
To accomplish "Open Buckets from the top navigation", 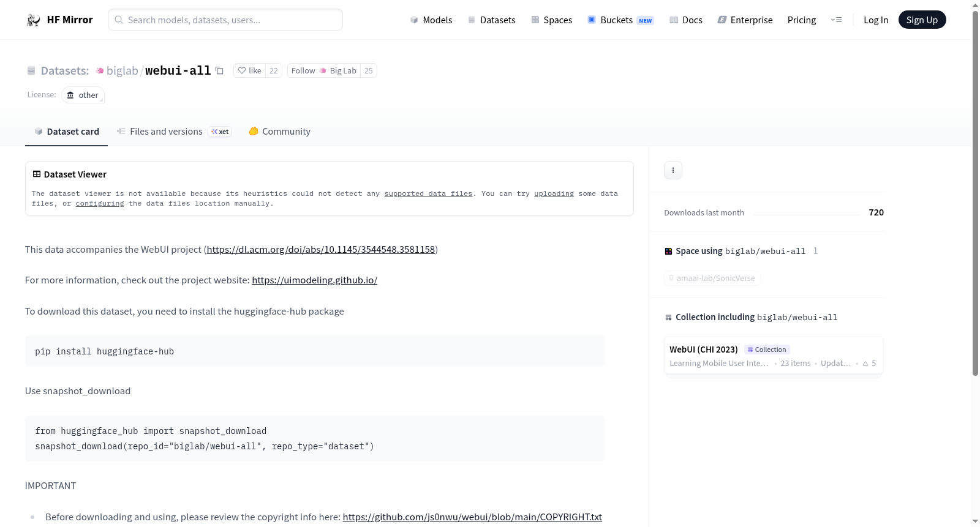I will [x=620, y=20].
